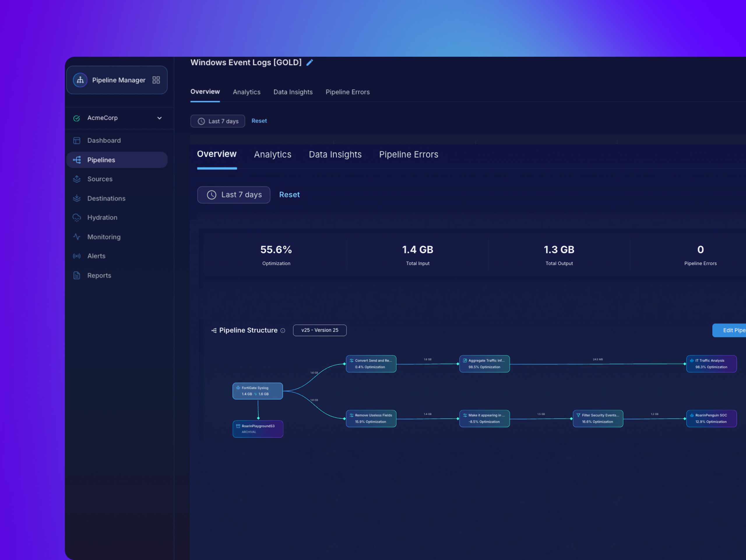Image resolution: width=746 pixels, height=560 pixels.
Task: Click the small Reset link at top
Action: pyautogui.click(x=259, y=121)
